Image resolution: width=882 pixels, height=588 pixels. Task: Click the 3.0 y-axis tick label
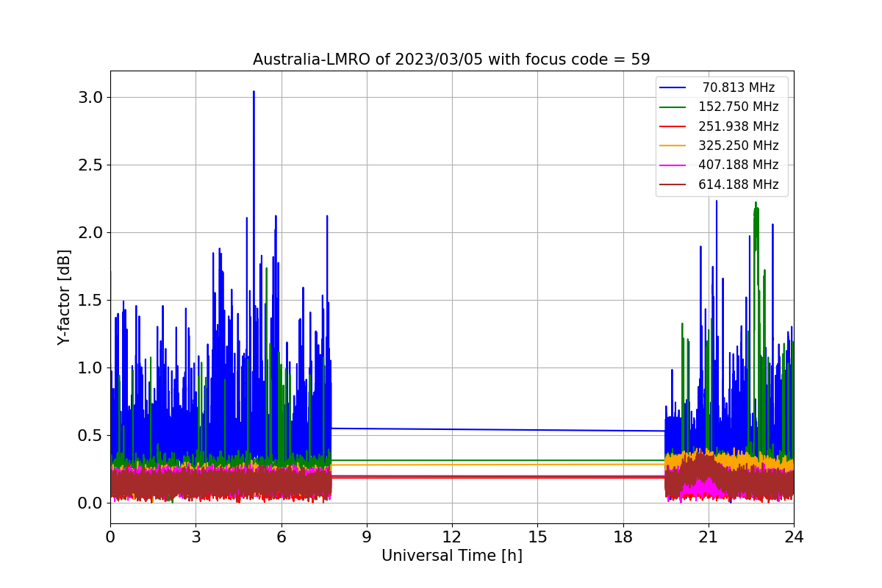(x=90, y=98)
